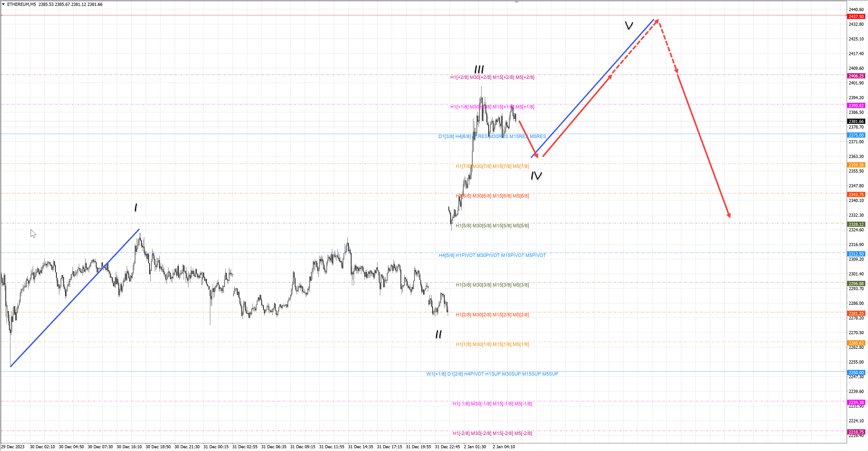Open the ETHEREUM,M5 one-click trading triangle
868x451 pixels.
3,4
